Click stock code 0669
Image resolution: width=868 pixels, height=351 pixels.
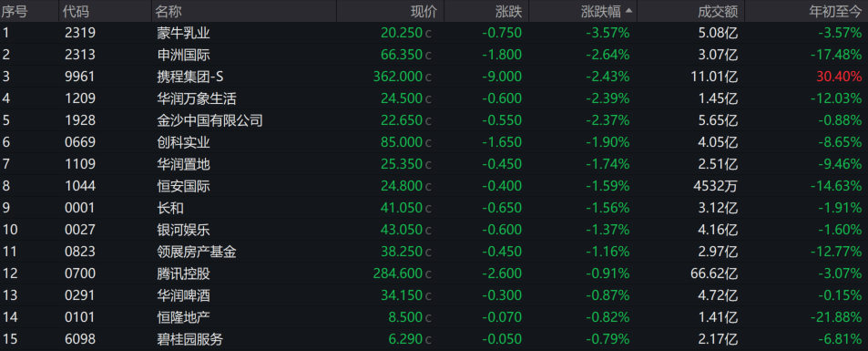(x=79, y=142)
